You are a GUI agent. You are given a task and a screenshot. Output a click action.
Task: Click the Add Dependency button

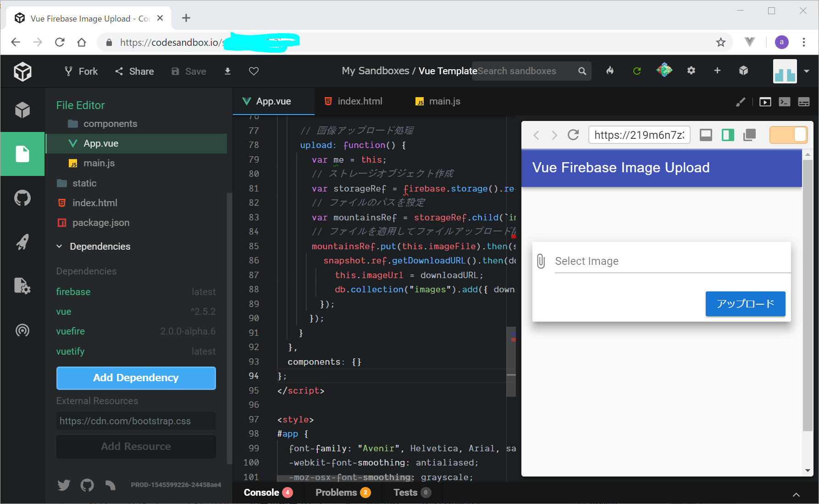point(136,378)
